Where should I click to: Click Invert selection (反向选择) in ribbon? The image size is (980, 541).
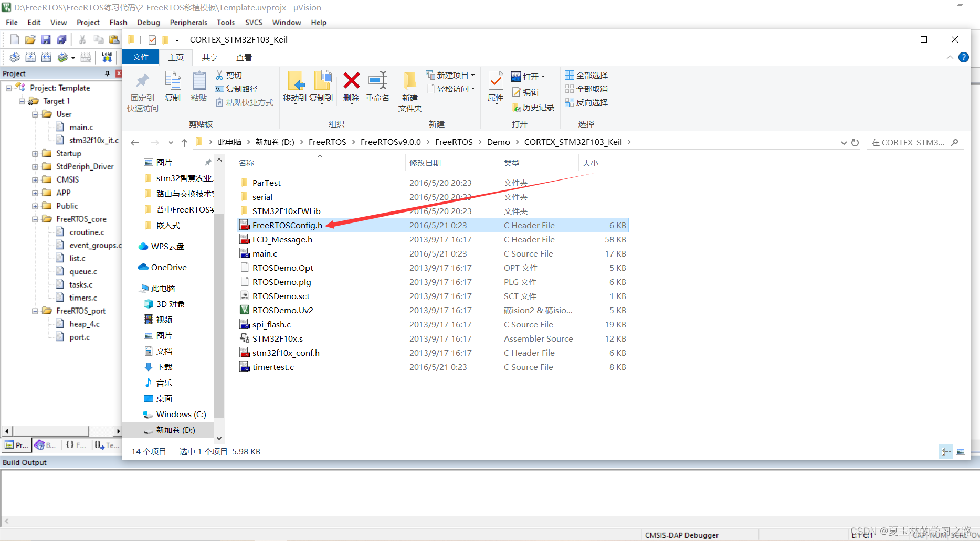pyautogui.click(x=586, y=102)
